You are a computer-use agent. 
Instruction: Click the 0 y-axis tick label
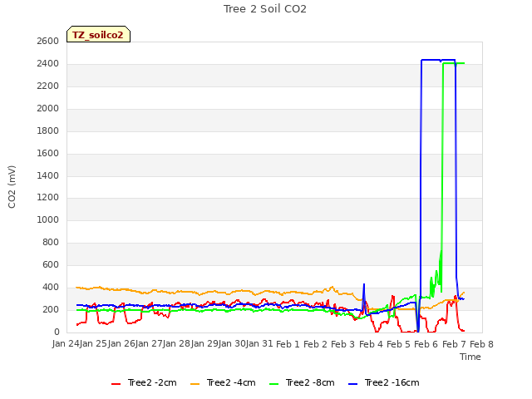point(57,332)
